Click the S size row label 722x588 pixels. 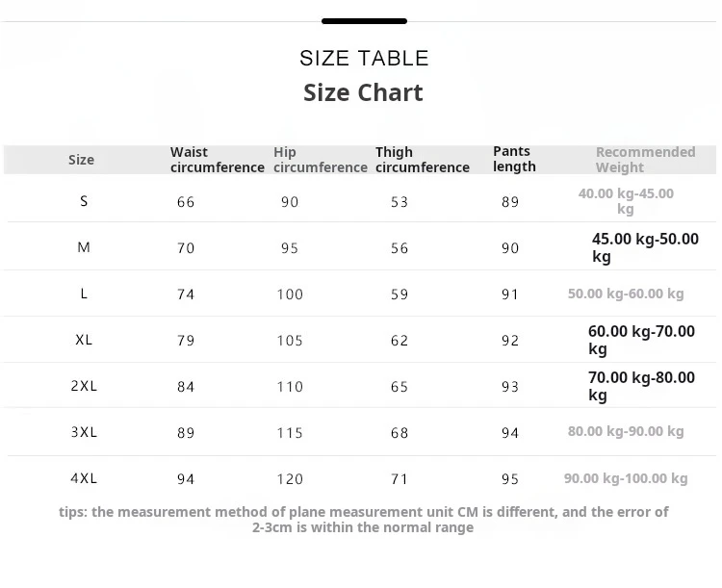(85, 201)
